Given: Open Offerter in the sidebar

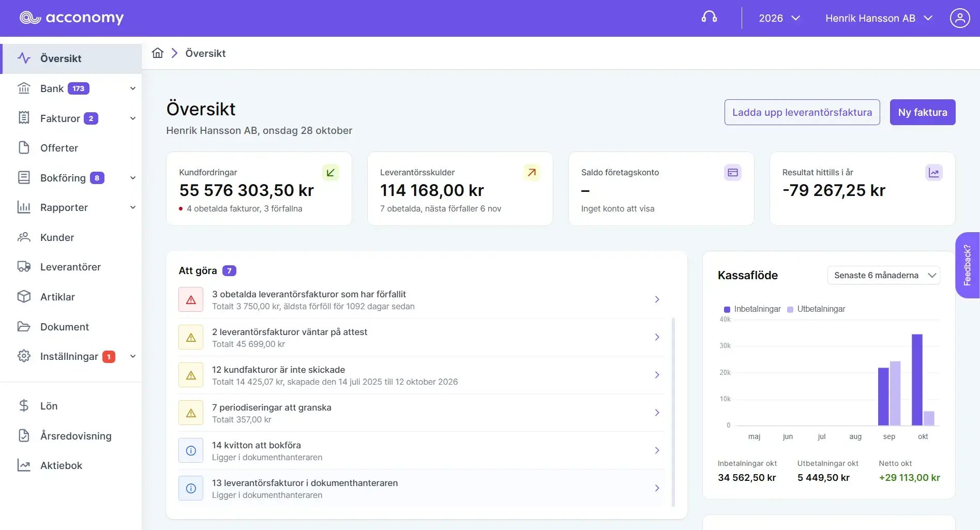Looking at the screenshot, I should (71, 148).
